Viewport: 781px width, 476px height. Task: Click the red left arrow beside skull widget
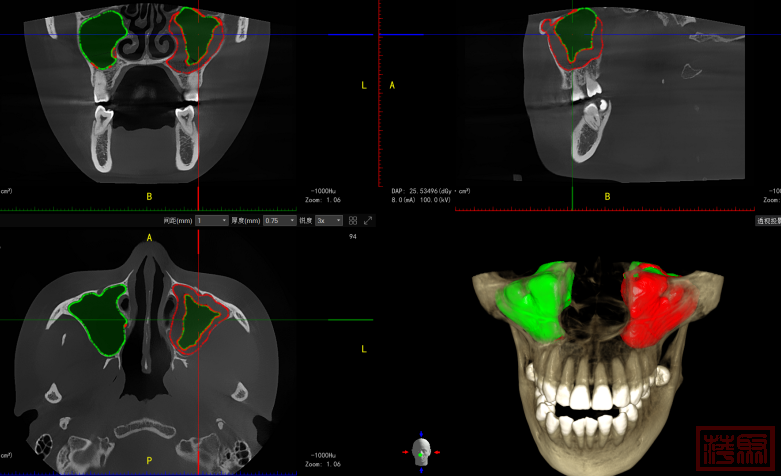click(406, 452)
